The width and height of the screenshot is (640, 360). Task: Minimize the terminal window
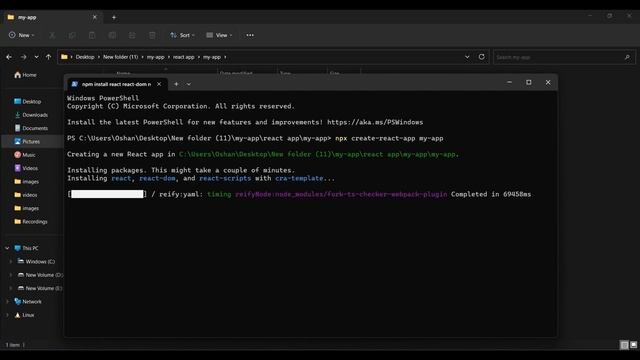tap(509, 82)
